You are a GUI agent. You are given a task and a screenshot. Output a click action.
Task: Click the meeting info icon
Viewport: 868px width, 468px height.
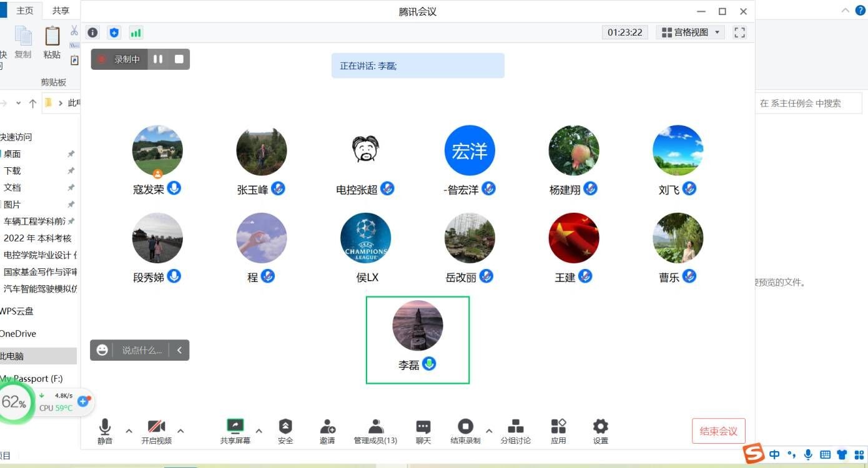pyautogui.click(x=92, y=32)
